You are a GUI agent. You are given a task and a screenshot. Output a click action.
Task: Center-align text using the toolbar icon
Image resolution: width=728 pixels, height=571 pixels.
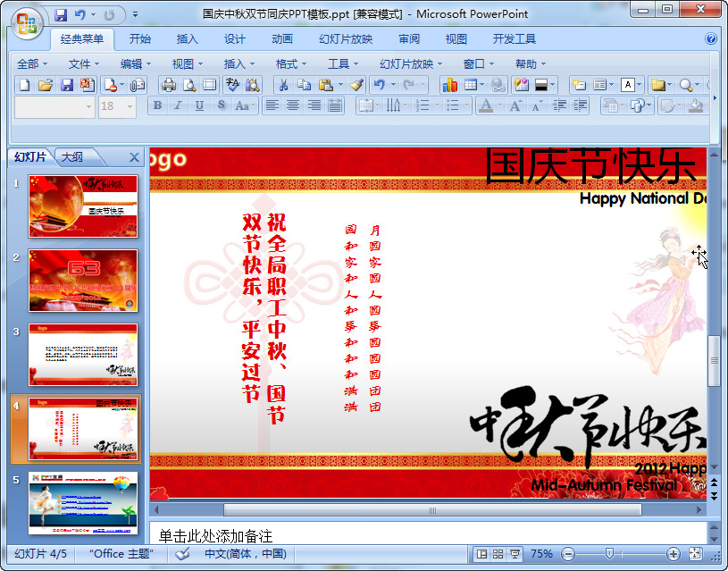point(293,105)
